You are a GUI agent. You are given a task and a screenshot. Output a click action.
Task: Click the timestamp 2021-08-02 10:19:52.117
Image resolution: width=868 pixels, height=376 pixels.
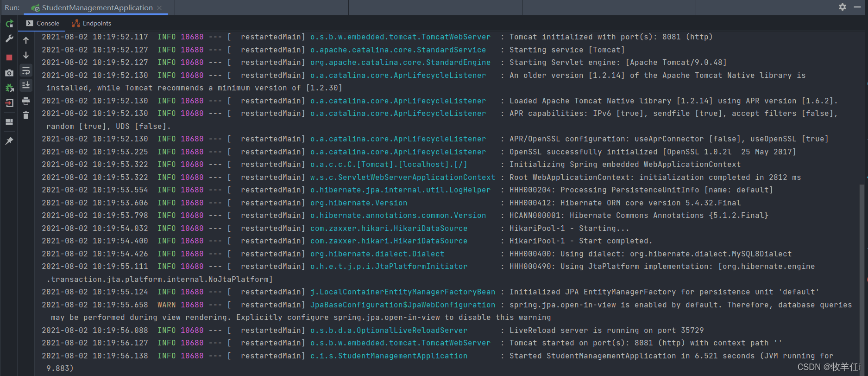(95, 37)
